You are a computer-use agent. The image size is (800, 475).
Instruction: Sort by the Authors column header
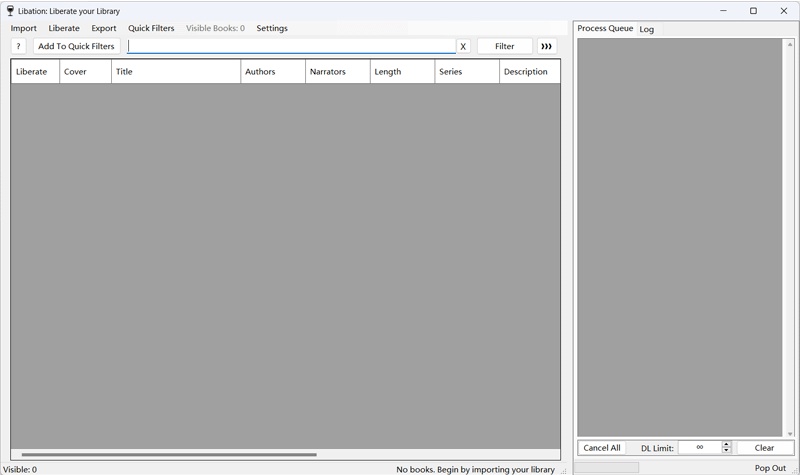pos(273,71)
